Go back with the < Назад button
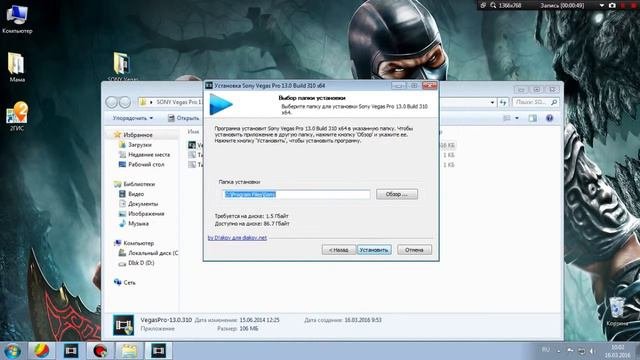This screenshot has height=360, width=640. pos(339,249)
